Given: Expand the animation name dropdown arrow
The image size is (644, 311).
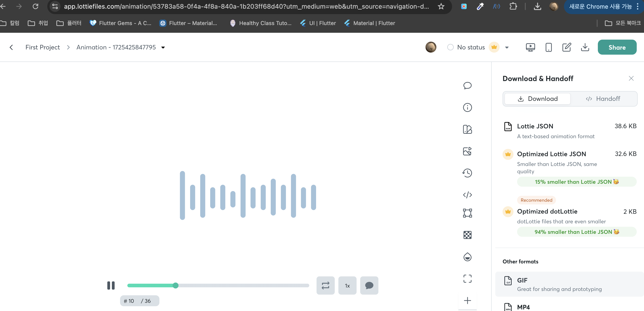Looking at the screenshot, I should (x=163, y=48).
